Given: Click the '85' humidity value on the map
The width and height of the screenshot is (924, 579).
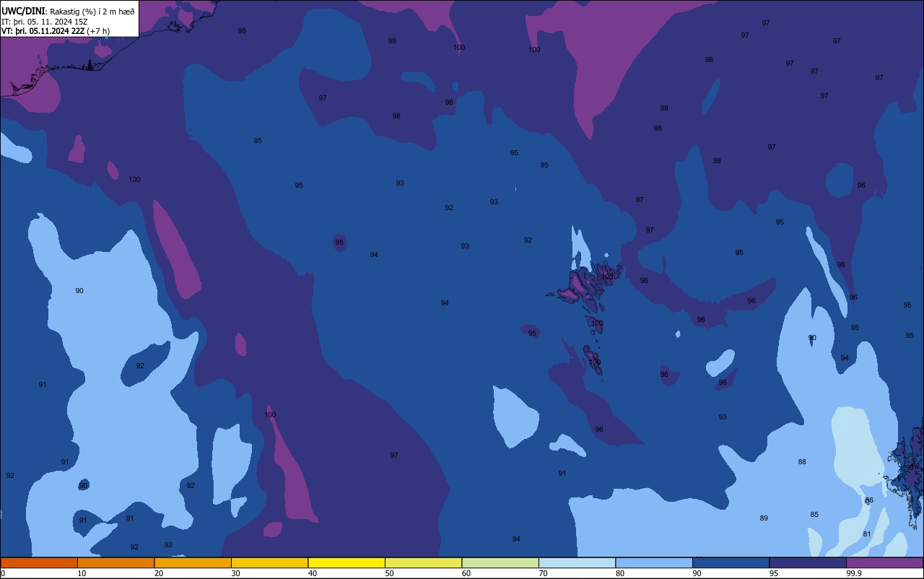Looking at the screenshot, I should 814,515.
